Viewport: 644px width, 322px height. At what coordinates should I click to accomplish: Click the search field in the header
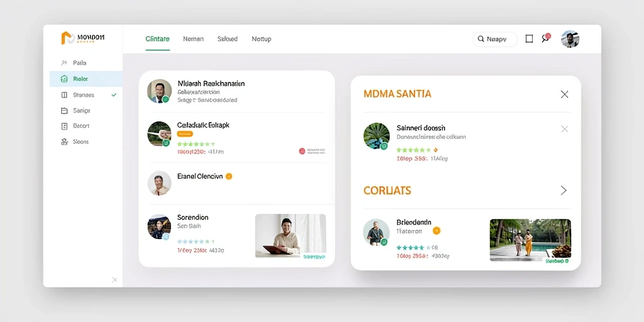pos(495,39)
